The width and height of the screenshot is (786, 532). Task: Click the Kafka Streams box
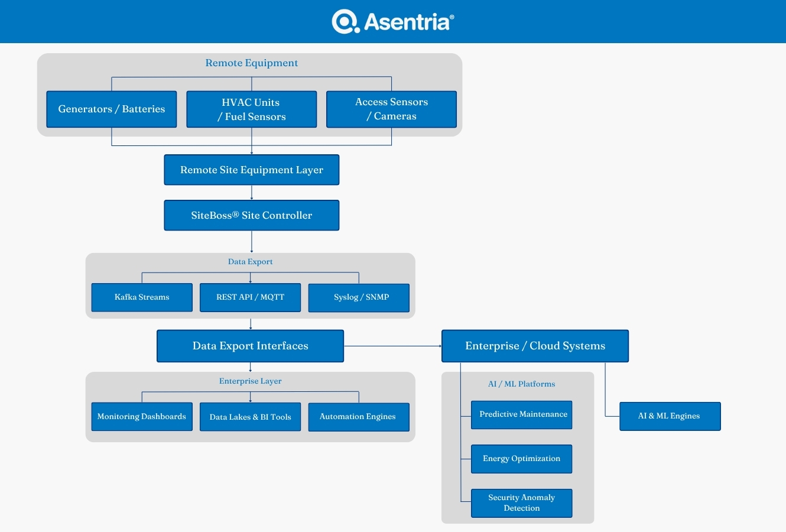point(142,297)
